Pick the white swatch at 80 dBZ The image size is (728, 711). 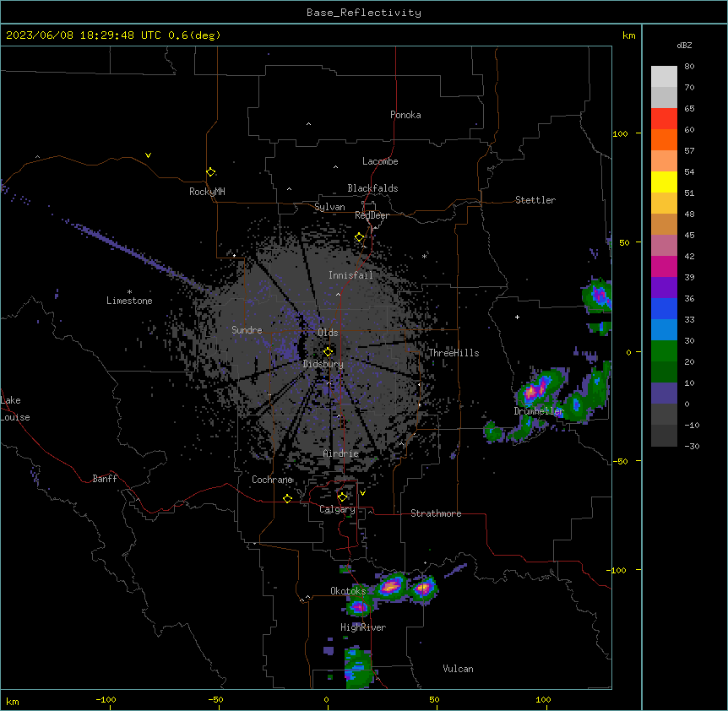tap(664, 77)
